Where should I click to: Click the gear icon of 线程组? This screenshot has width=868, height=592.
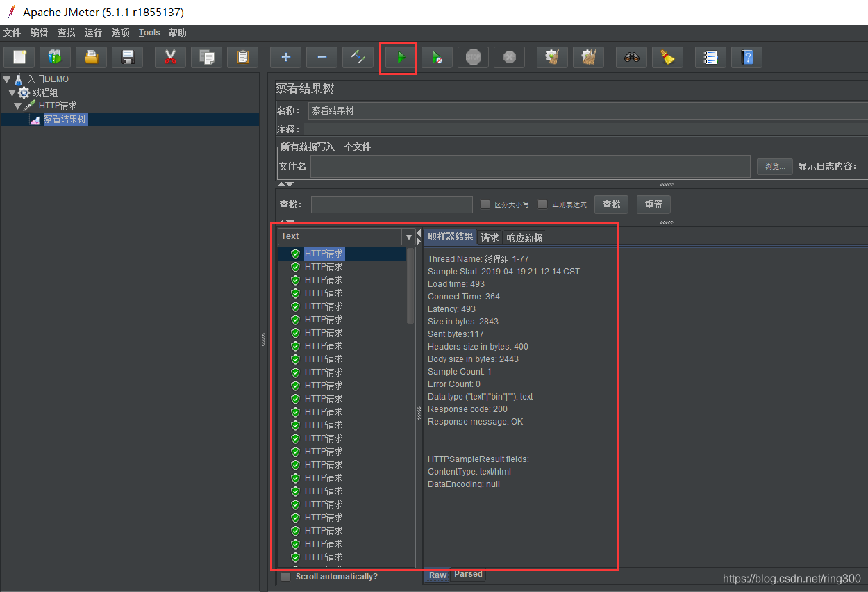24,92
